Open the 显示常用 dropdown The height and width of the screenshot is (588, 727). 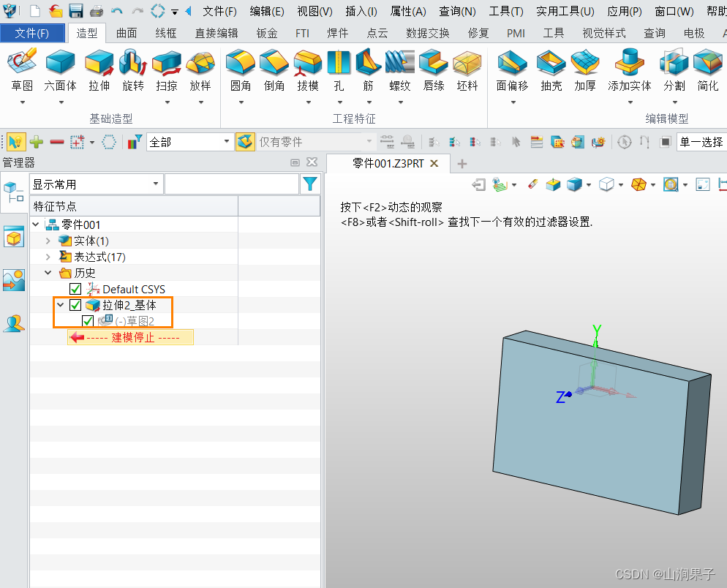tap(97, 184)
